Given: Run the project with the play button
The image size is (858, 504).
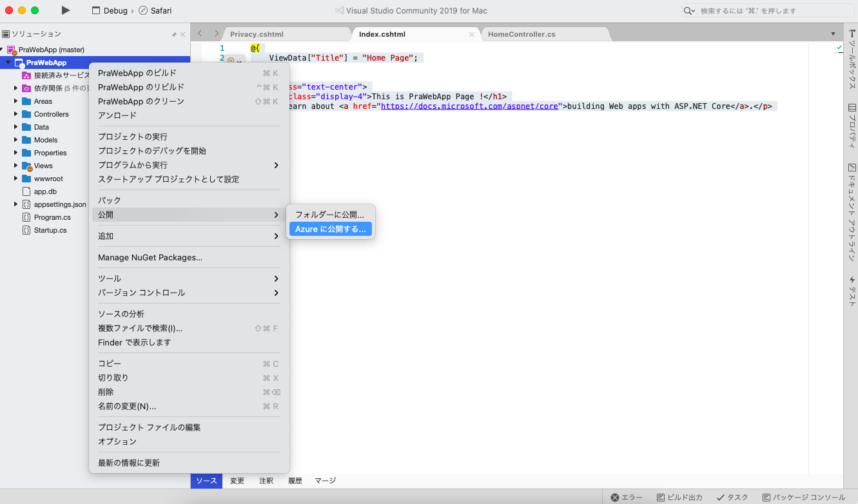Looking at the screenshot, I should coord(65,10).
